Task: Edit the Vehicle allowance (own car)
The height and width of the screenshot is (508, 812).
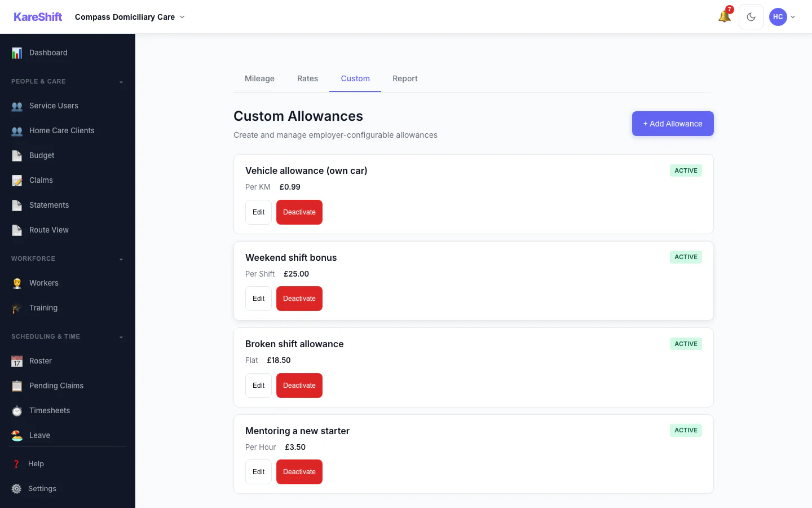Action: pyautogui.click(x=258, y=212)
